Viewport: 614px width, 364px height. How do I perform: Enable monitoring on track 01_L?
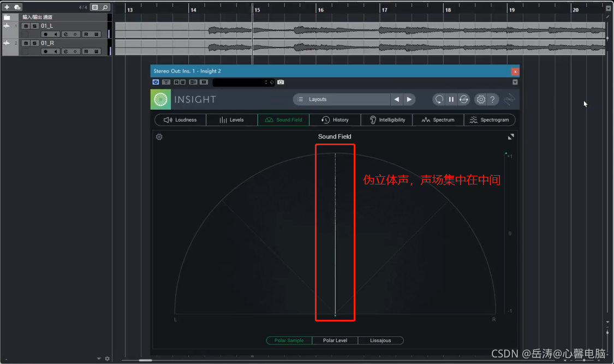(56, 34)
